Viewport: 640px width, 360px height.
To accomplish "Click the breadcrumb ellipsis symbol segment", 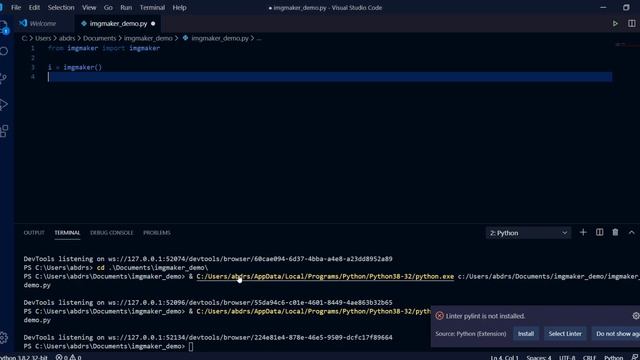I will pyautogui.click(x=259, y=38).
